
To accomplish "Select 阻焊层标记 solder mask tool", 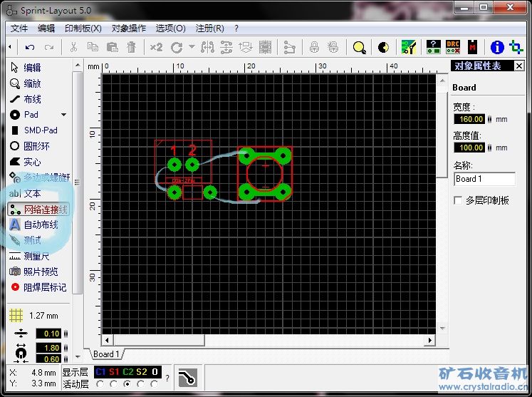I will tap(38, 287).
